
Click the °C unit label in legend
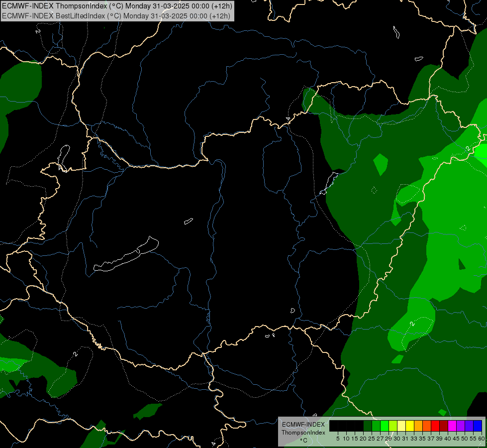(x=303, y=441)
